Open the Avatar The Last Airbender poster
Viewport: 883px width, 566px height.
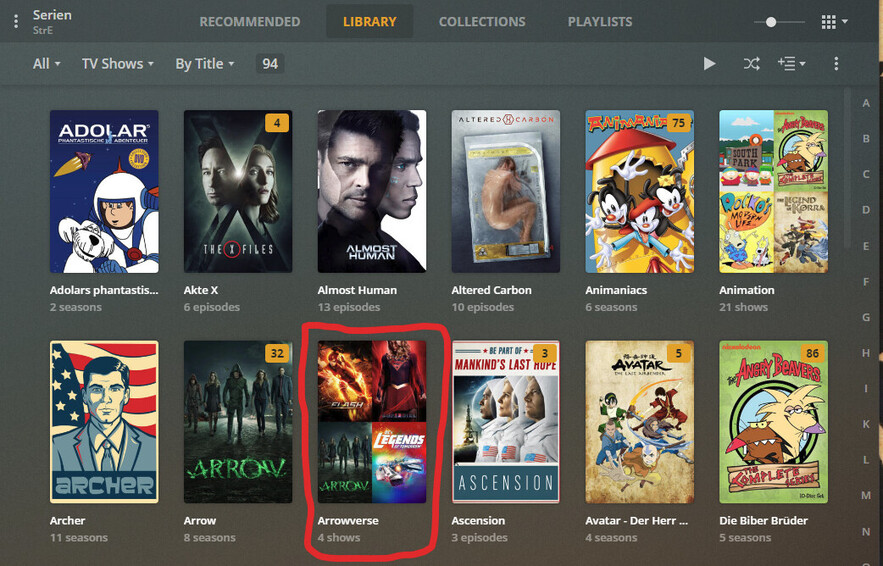(640, 422)
